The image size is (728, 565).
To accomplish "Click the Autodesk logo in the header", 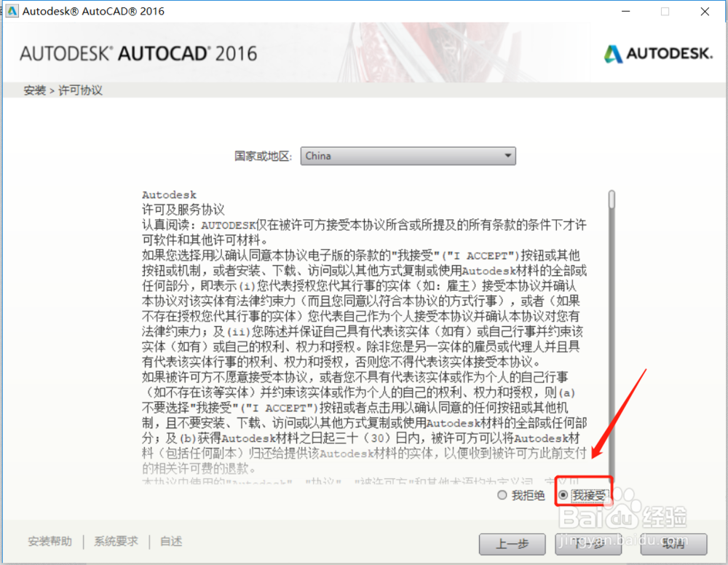I will [x=658, y=54].
